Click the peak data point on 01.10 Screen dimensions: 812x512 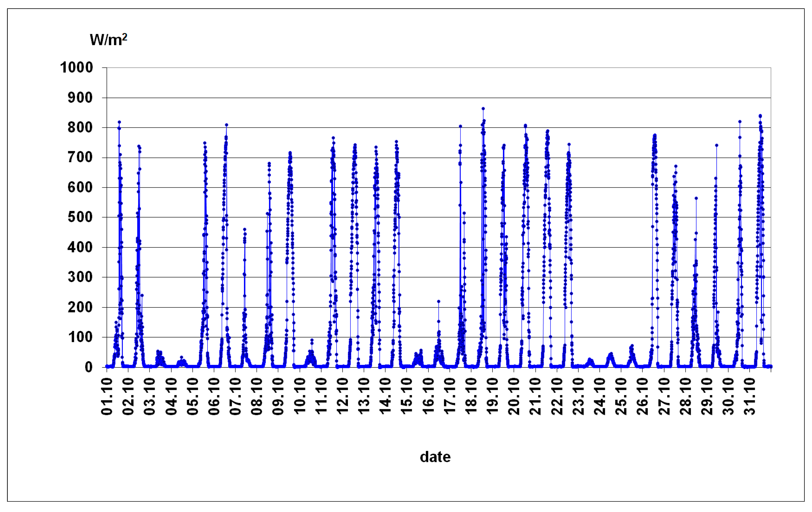point(119,122)
